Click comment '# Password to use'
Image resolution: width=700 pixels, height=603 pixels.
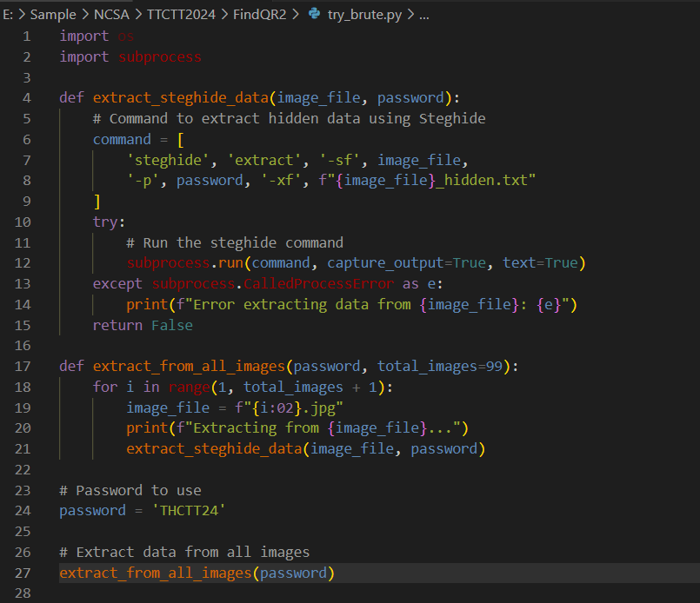coord(130,491)
